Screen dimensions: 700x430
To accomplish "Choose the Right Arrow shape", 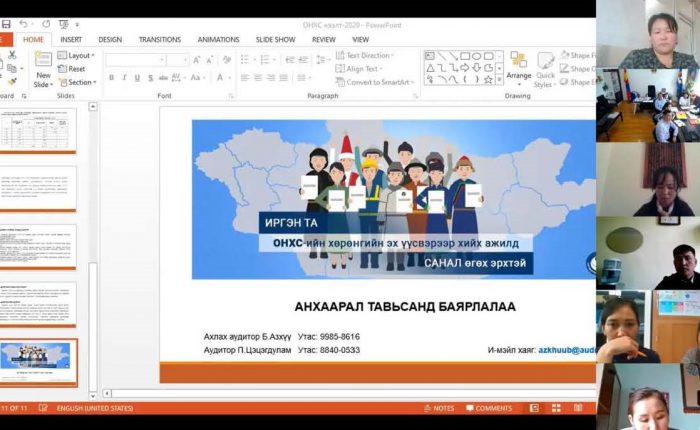I will [x=465, y=68].
